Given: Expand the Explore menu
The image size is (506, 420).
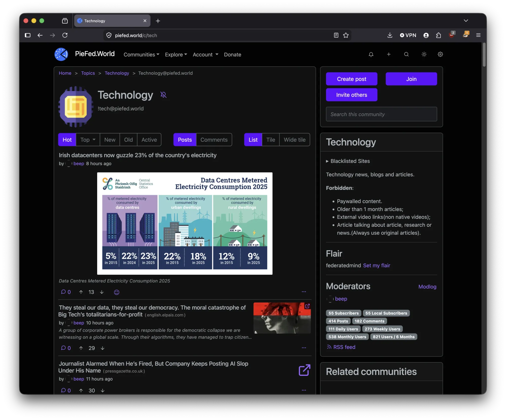Looking at the screenshot, I should point(176,55).
